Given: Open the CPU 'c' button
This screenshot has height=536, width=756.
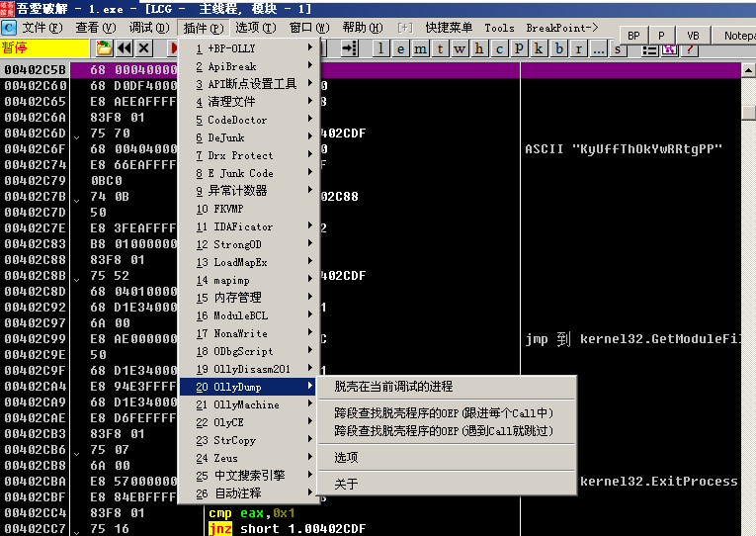Looking at the screenshot, I should point(499,48).
